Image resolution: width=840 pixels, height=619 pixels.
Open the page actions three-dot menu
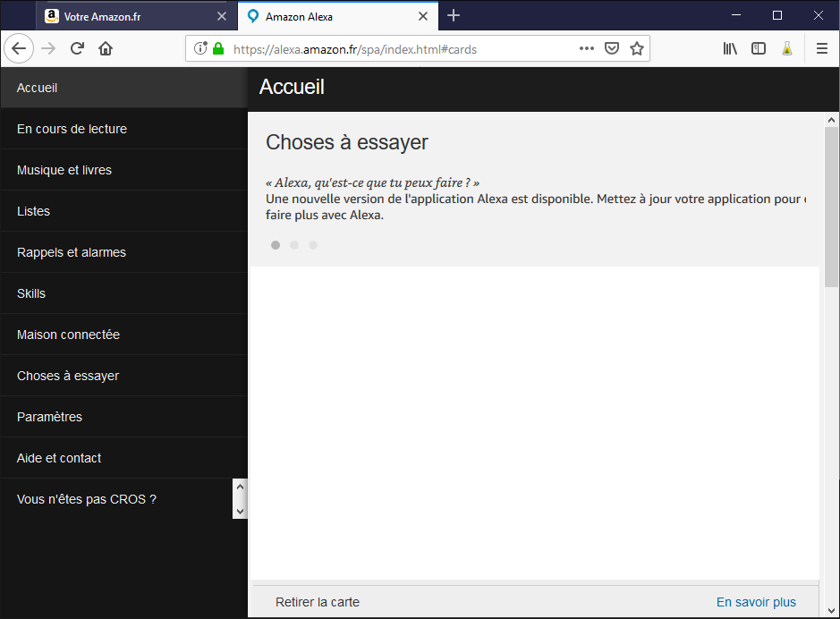587,48
